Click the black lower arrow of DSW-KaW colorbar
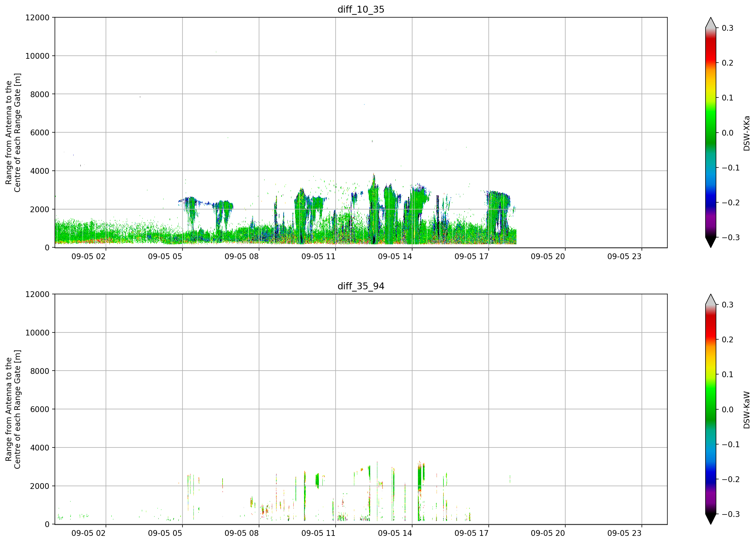The height and width of the screenshot is (543, 756). coord(711,519)
